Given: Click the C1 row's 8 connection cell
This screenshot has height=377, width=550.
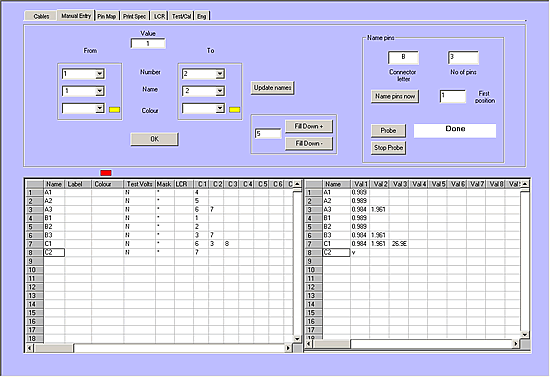Looking at the screenshot, I should point(231,243).
